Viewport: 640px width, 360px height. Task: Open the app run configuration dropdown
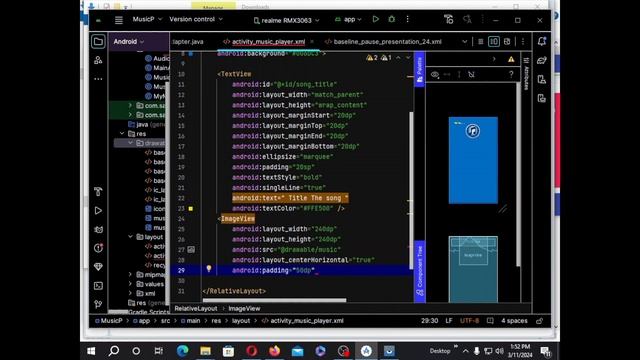348,19
